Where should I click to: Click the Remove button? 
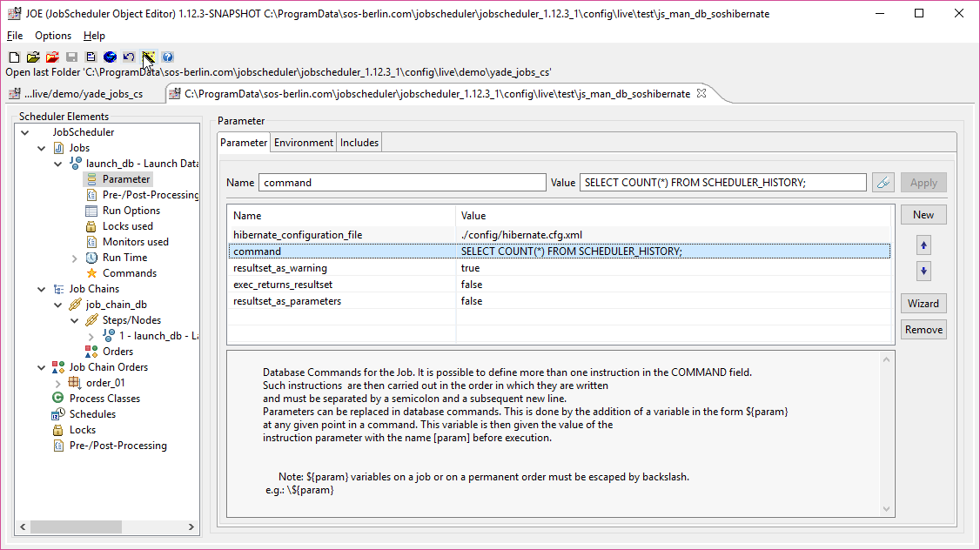coord(923,329)
